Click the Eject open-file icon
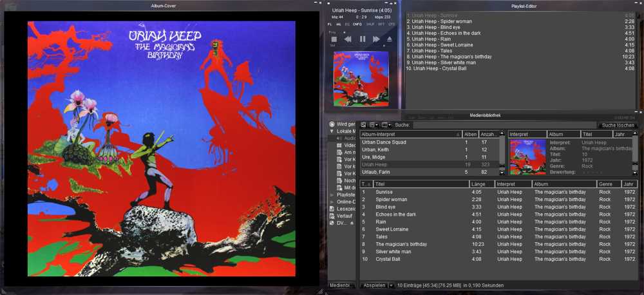This screenshot has height=295, width=644. coord(389,39)
